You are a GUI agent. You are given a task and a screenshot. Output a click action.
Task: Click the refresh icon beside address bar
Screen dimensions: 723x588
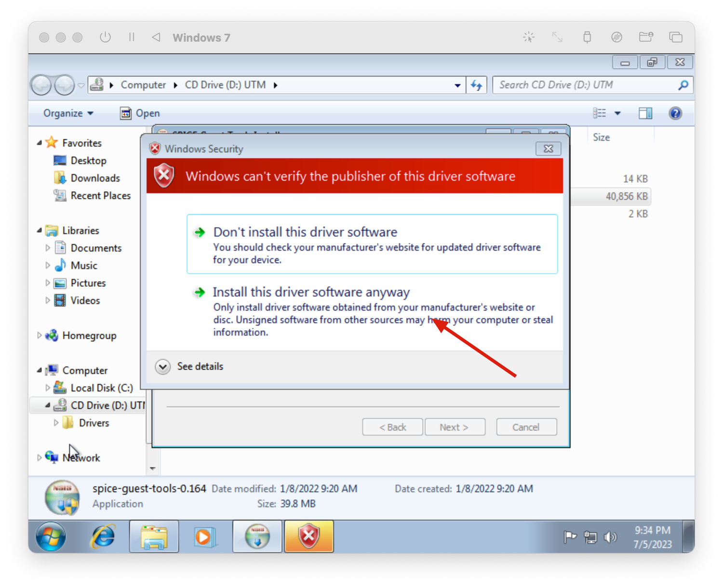coord(477,85)
